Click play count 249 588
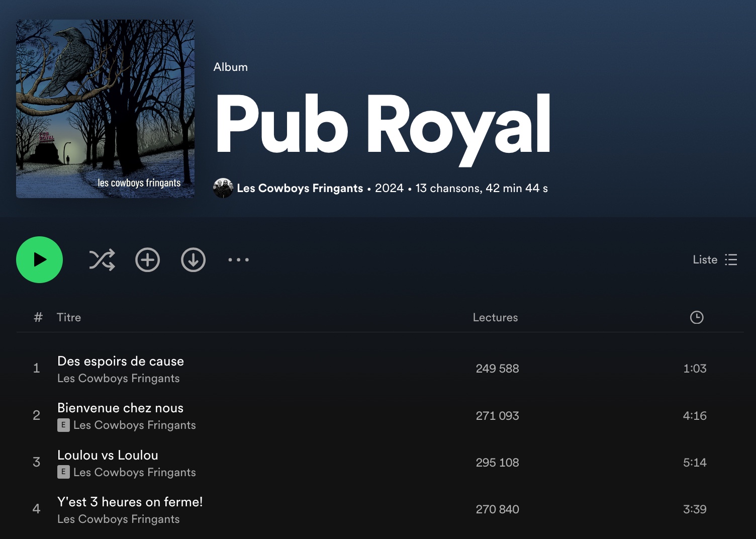The height and width of the screenshot is (539, 756). tap(497, 369)
